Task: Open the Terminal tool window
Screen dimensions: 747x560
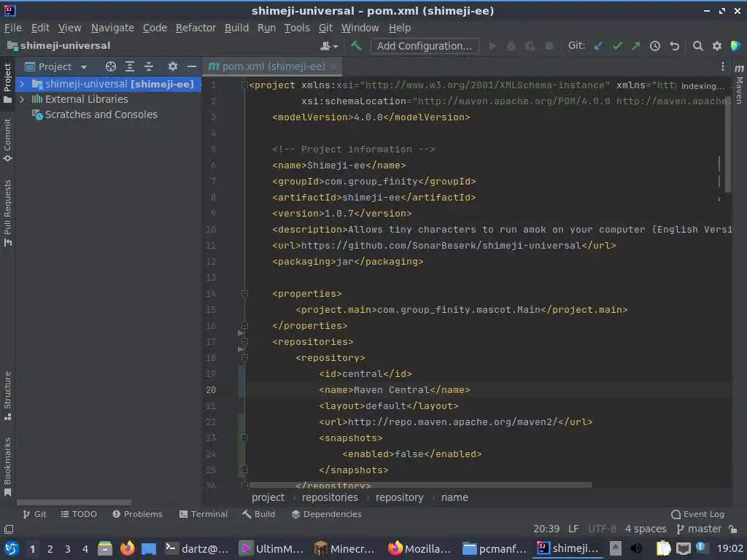Action: (203, 514)
